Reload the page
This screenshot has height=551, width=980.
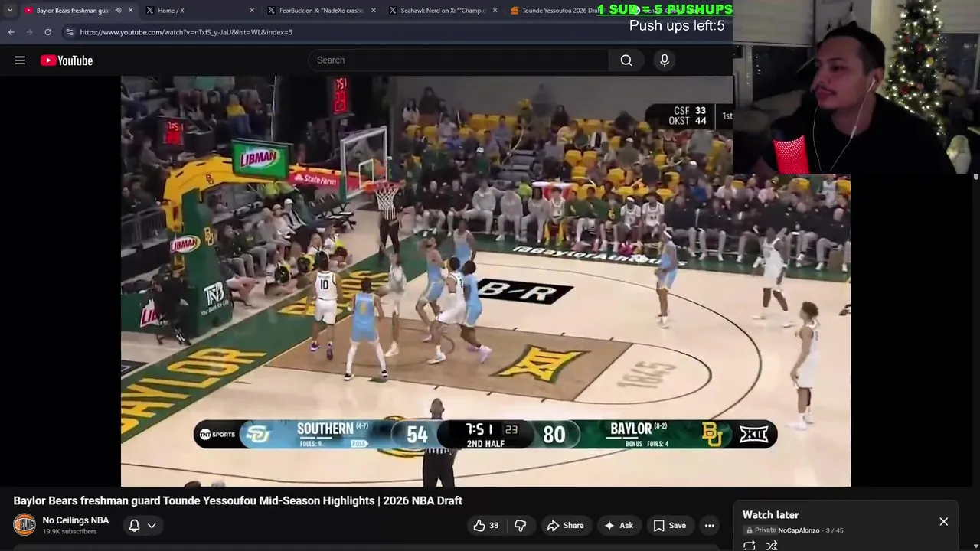tap(47, 32)
